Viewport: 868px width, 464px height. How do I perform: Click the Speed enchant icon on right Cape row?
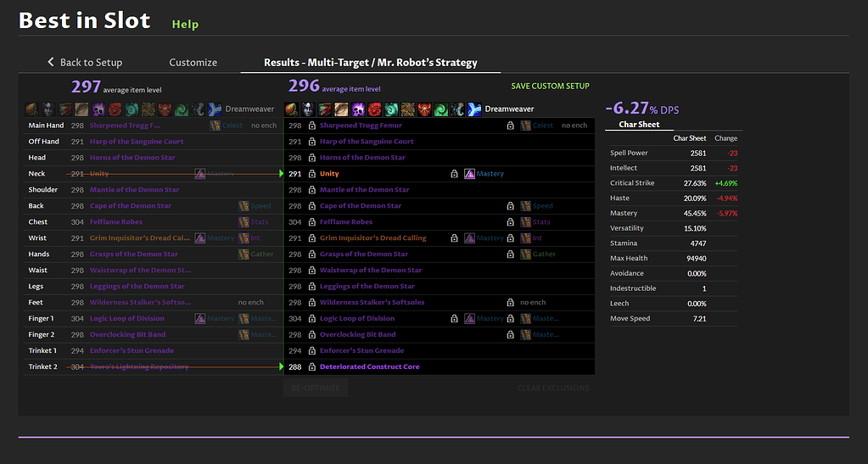coord(526,206)
